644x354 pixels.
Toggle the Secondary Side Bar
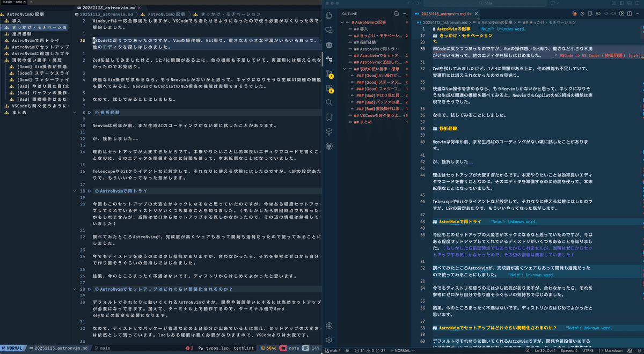click(x=614, y=14)
